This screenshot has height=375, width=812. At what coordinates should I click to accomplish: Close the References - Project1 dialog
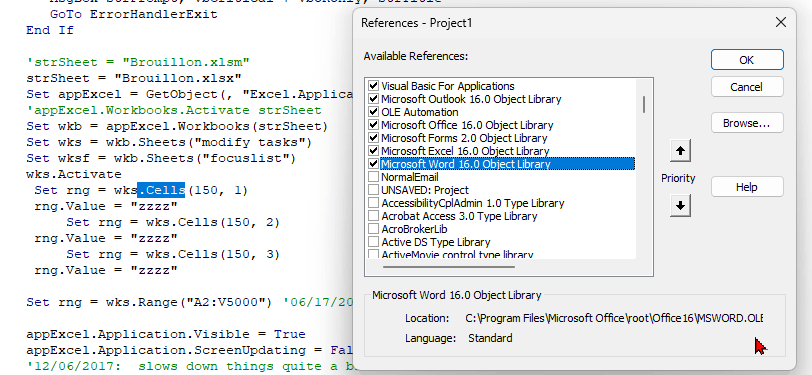780,22
